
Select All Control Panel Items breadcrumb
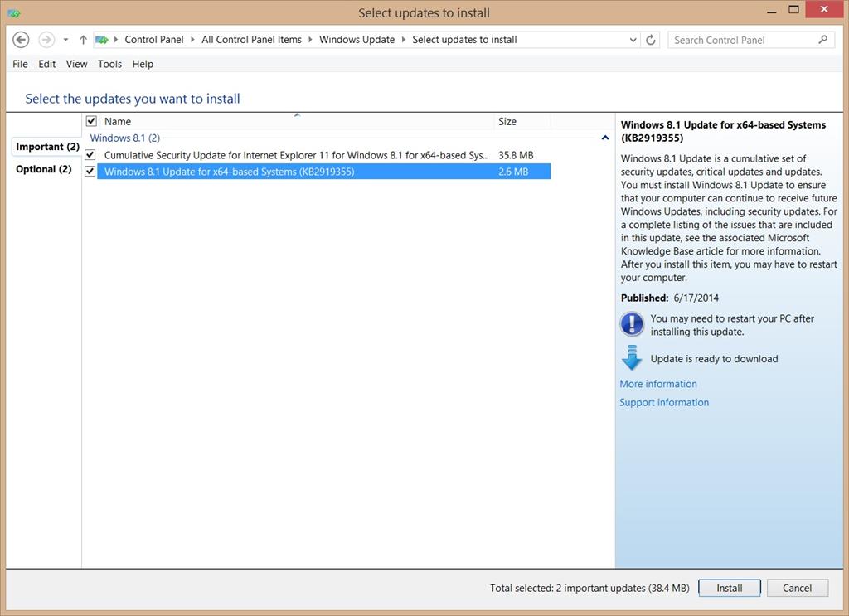(251, 40)
